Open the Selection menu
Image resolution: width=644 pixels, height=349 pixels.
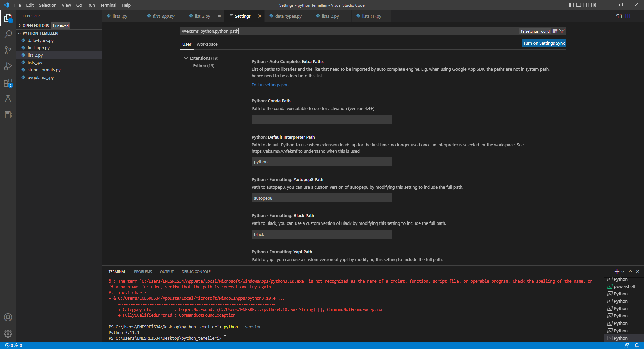pos(48,5)
